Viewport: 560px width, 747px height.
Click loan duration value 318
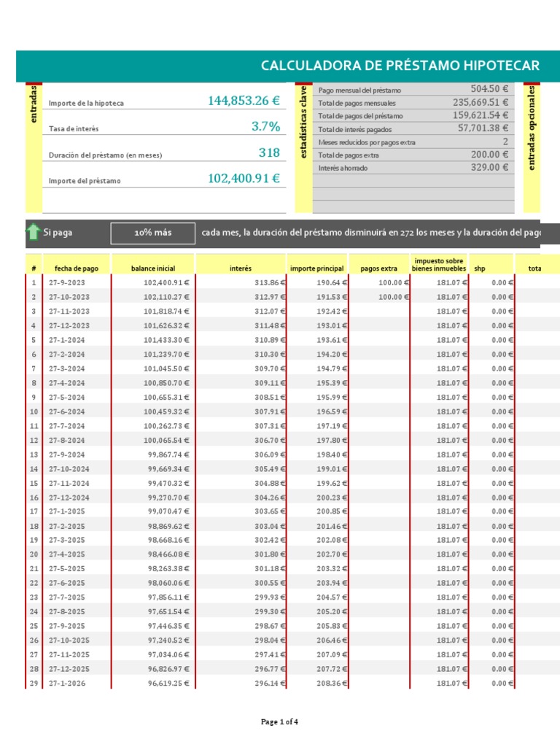[269, 152]
